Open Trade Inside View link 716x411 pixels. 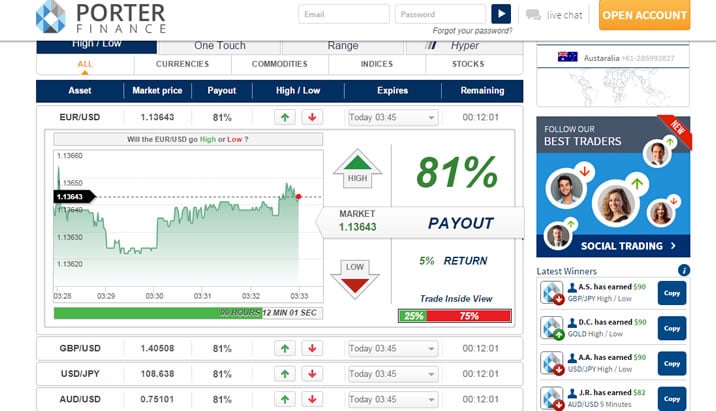point(456,299)
